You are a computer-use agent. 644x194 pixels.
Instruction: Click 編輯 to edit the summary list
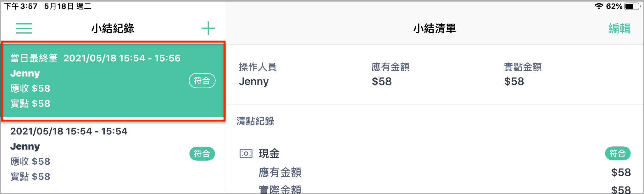click(619, 28)
